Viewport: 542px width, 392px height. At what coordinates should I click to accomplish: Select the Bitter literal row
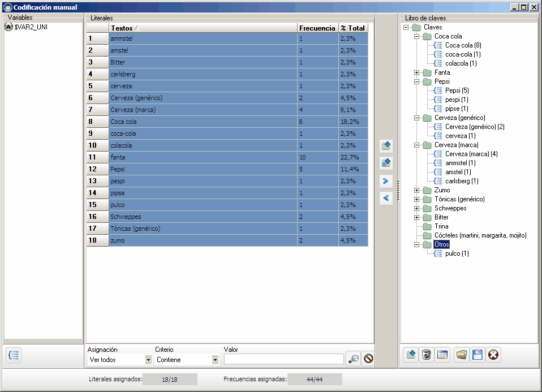tap(227, 62)
